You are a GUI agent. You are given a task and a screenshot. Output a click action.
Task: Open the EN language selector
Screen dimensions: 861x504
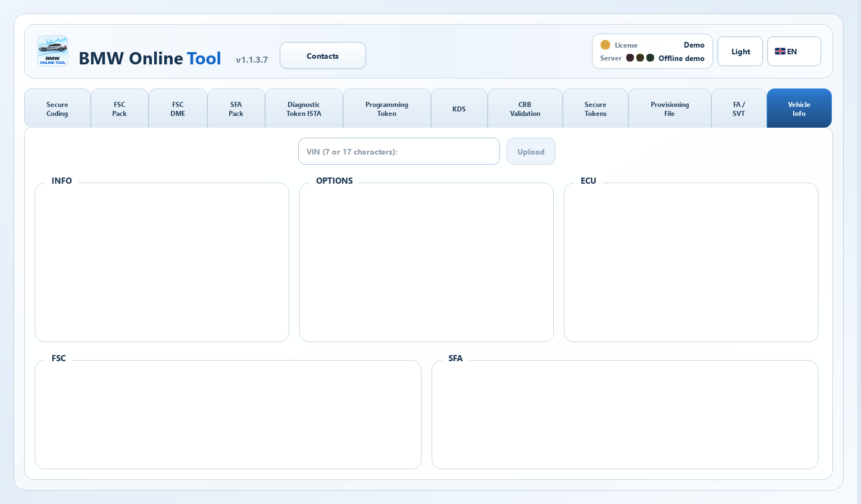tap(794, 52)
